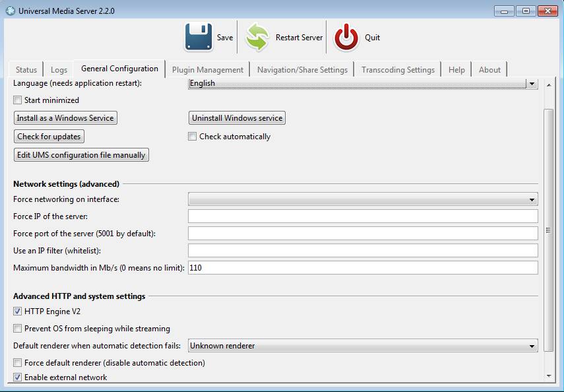The image size is (564, 392).
Task: Click the scrollbar up arrow
Action: 549,85
